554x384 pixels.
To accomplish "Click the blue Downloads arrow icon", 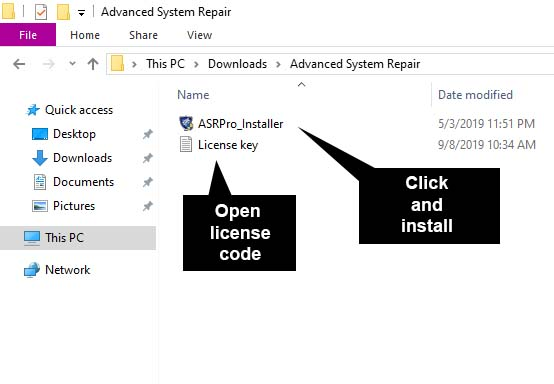I will [x=40, y=158].
